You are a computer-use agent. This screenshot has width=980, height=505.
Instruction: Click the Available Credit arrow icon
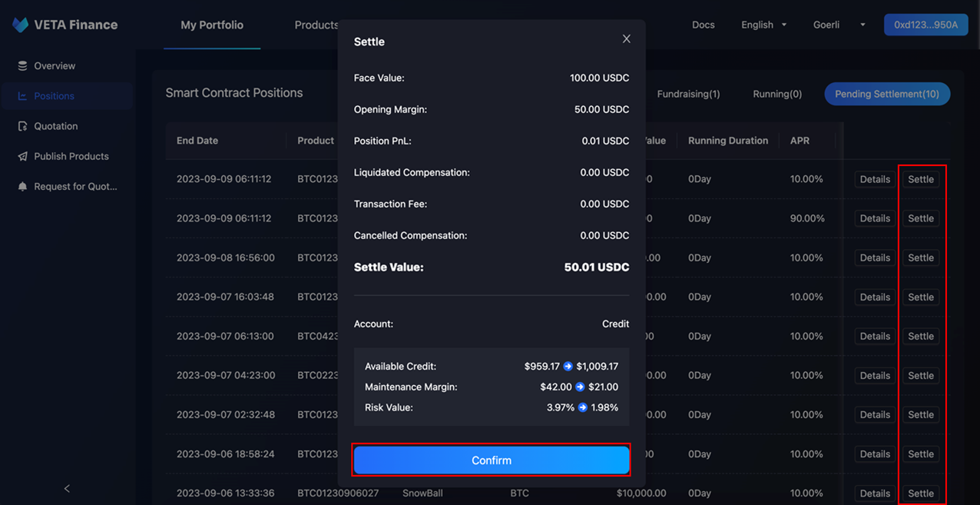568,367
